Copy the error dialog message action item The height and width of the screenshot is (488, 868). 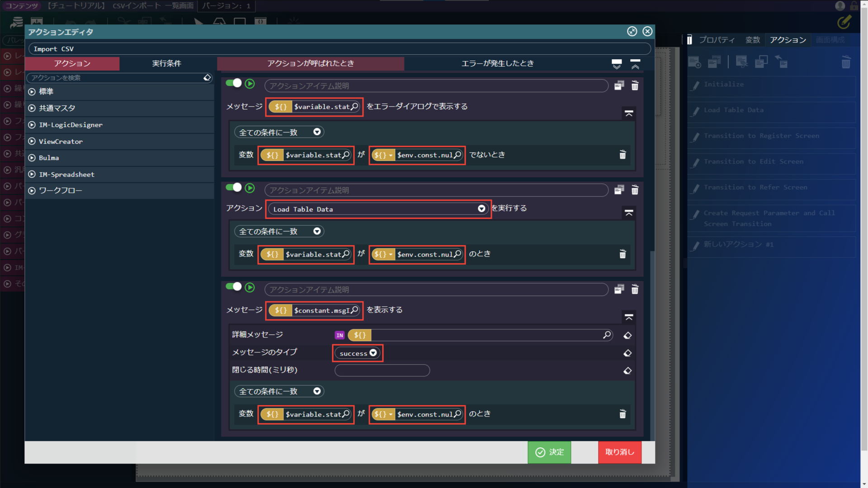pyautogui.click(x=619, y=86)
